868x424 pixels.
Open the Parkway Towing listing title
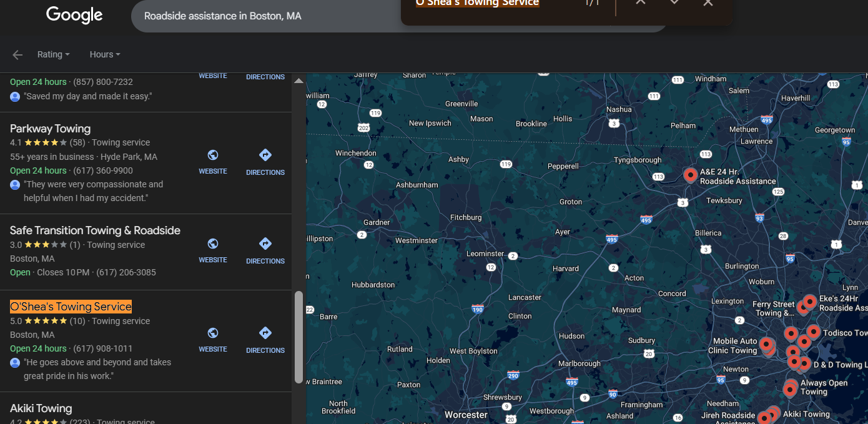[x=50, y=129]
